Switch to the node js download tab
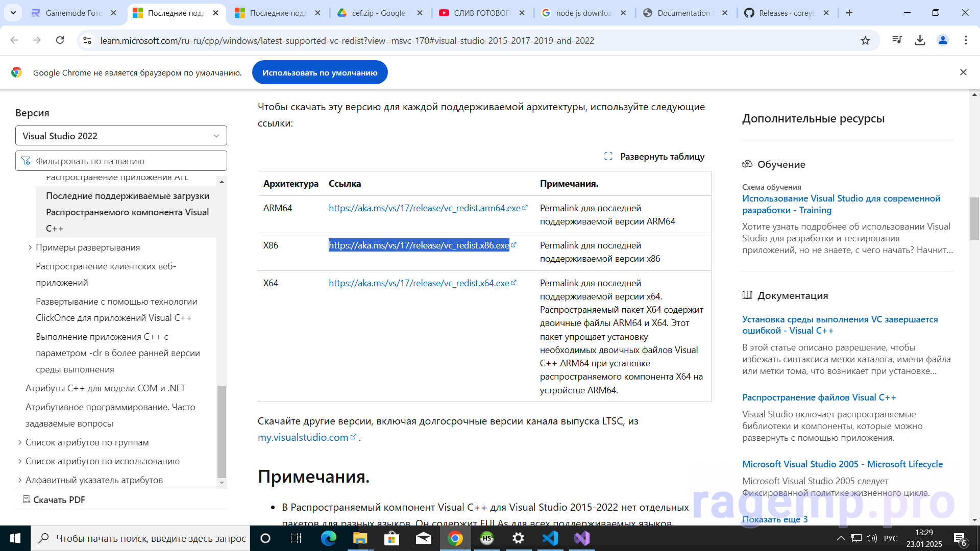The width and height of the screenshot is (980, 551). [x=584, y=13]
